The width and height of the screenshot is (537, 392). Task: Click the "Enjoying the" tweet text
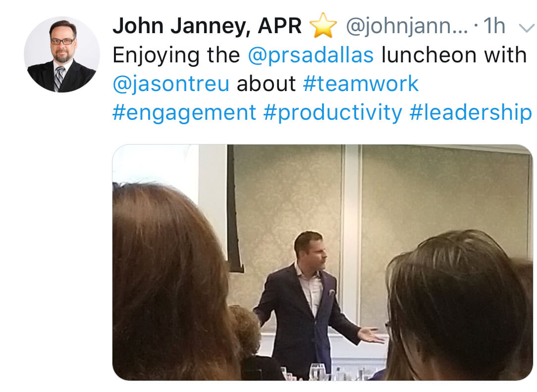(x=176, y=55)
